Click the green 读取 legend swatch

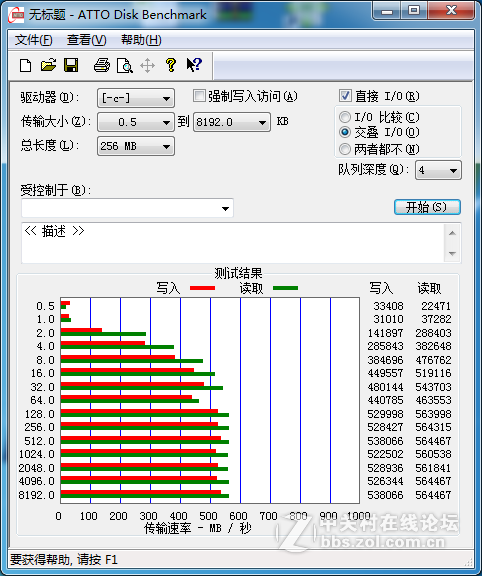(x=285, y=288)
